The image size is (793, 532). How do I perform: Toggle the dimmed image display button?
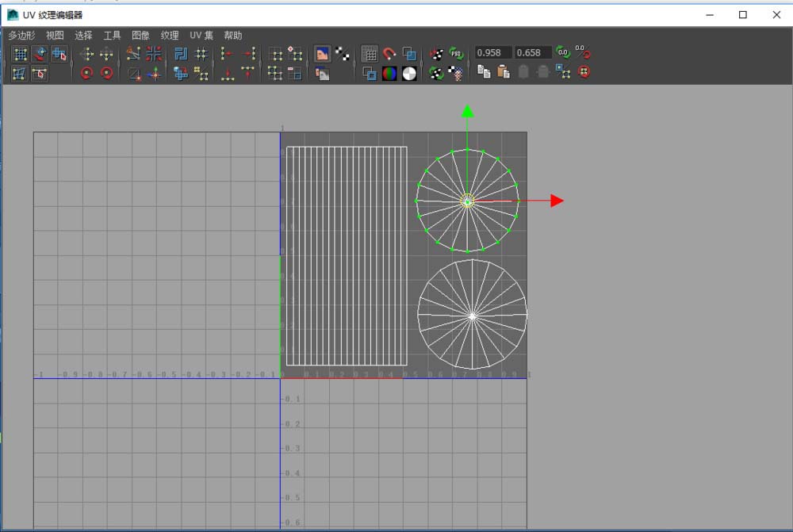coord(323,73)
